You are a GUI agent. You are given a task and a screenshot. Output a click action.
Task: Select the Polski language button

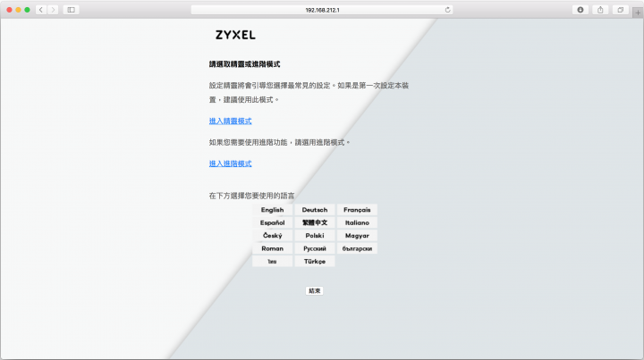click(315, 236)
